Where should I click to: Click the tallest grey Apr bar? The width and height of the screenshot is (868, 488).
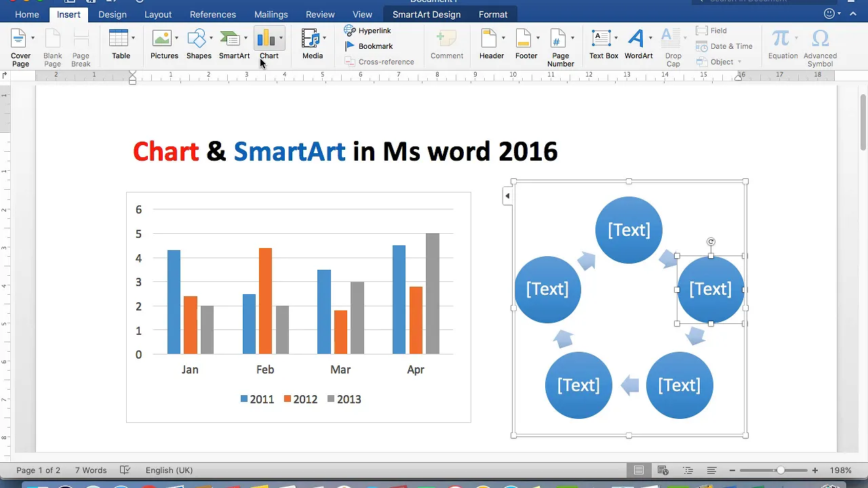point(433,293)
